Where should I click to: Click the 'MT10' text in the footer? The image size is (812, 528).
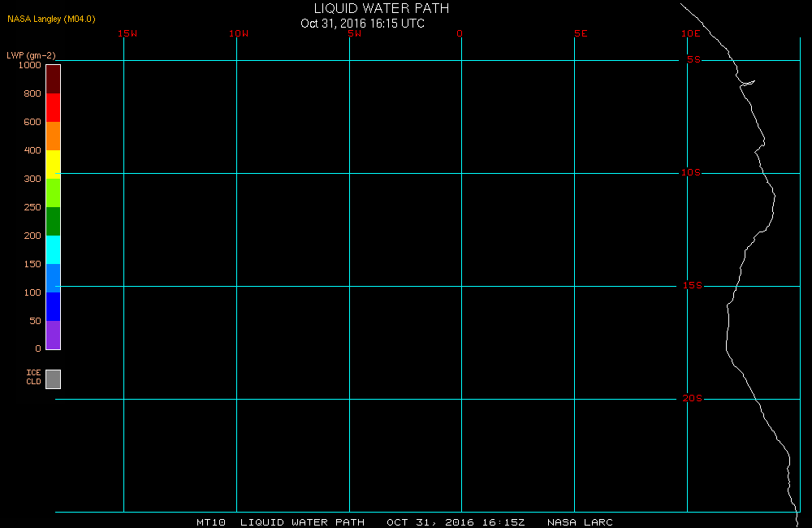(211, 522)
